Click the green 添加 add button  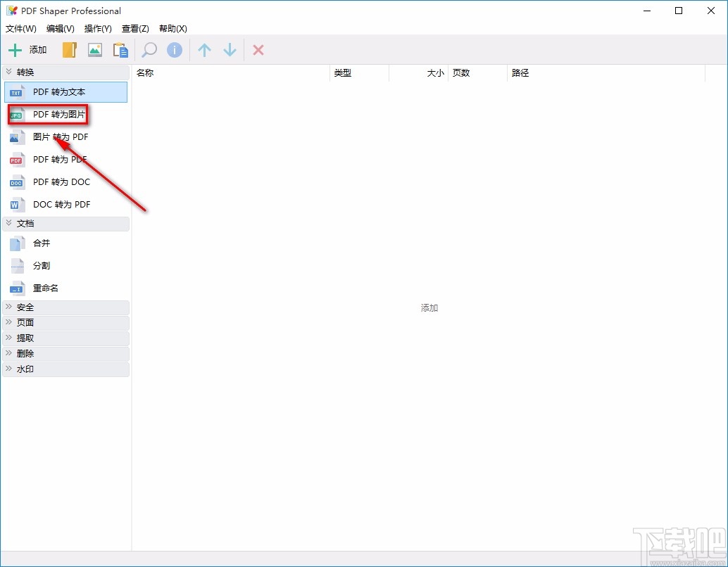point(27,50)
